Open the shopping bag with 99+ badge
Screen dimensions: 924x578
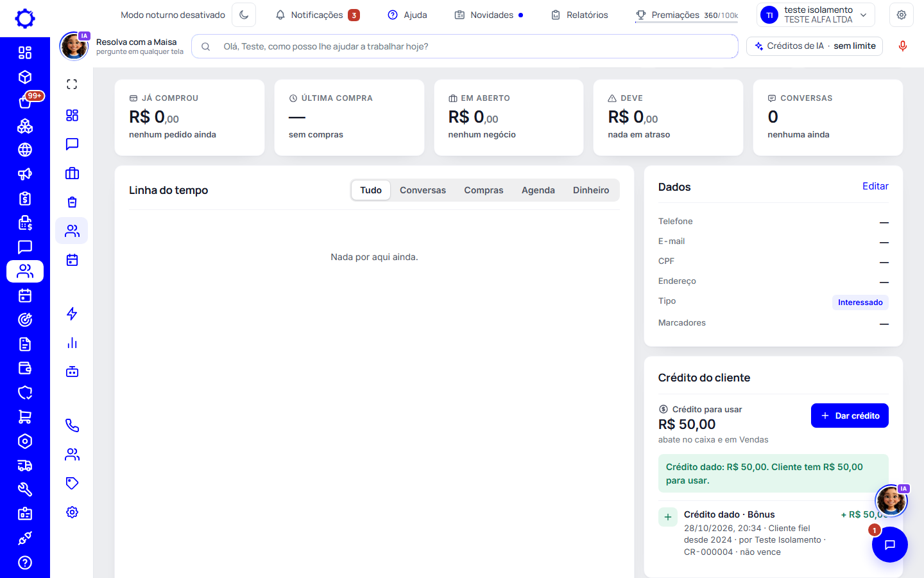25,101
